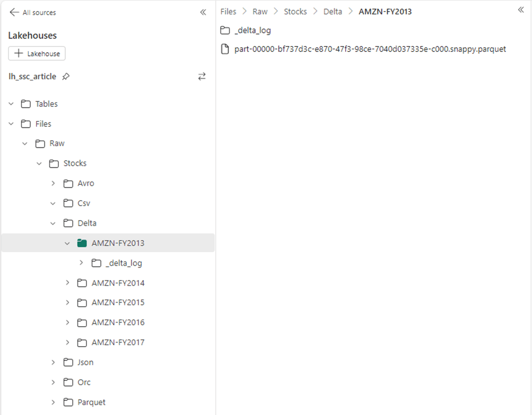Collapse the Tables node
532x415 pixels.
[x=11, y=104]
